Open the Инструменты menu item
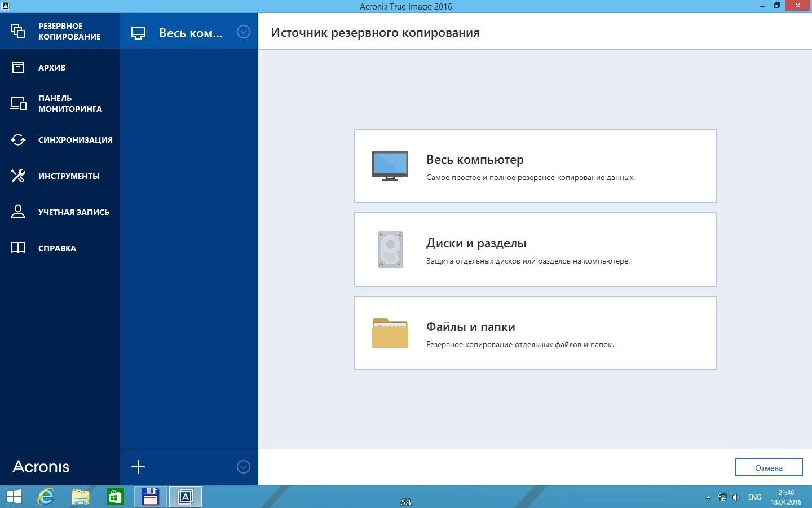812x508 pixels. (60, 176)
